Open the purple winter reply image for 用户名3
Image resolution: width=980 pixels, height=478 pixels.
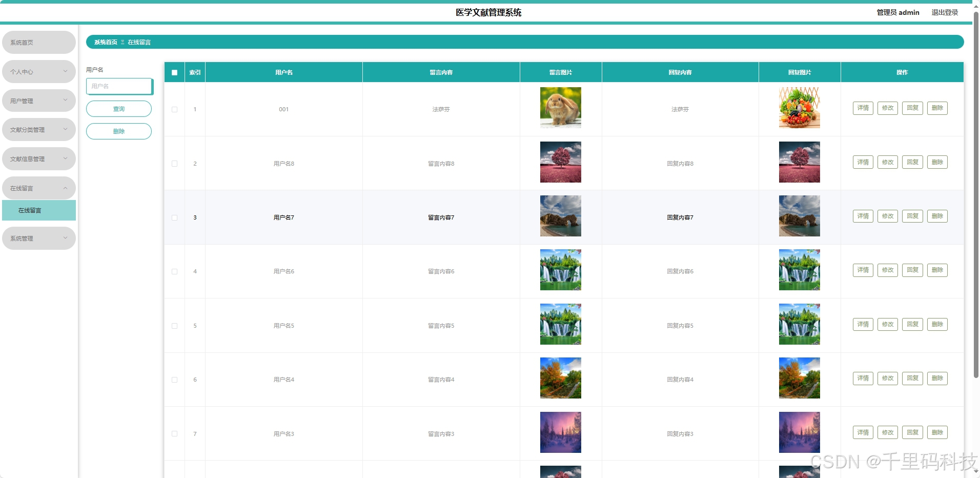click(800, 432)
